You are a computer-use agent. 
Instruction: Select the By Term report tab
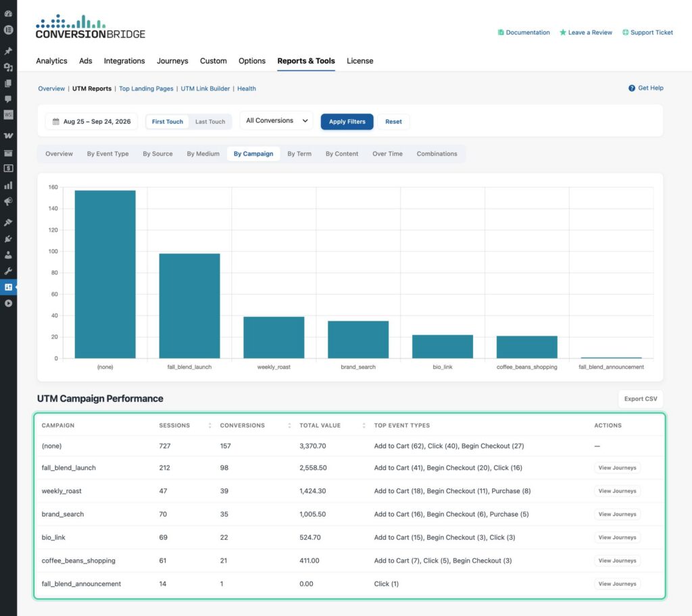point(299,153)
